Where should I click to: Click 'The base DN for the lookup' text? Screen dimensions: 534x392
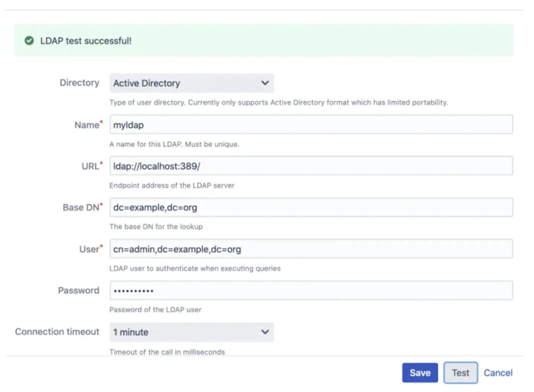[x=156, y=226]
